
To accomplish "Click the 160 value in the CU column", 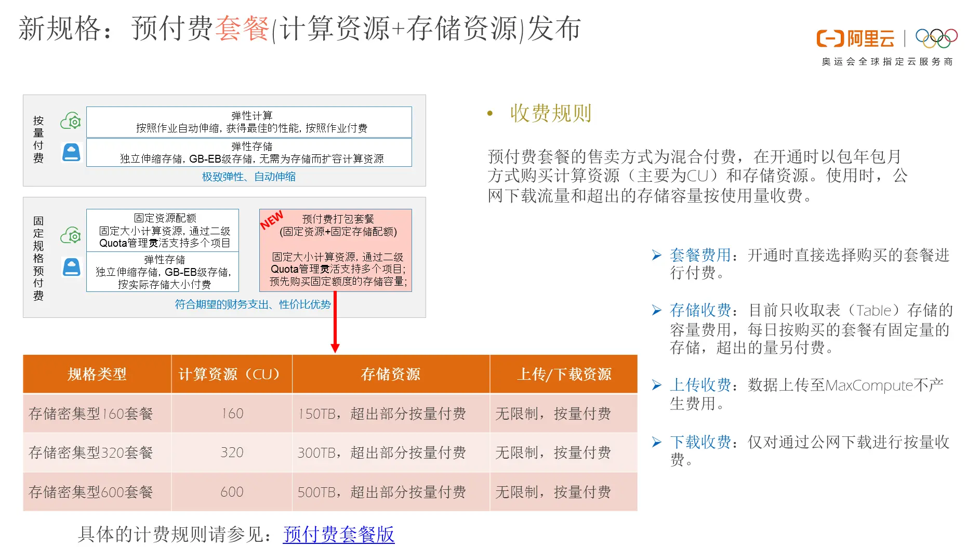I will tap(232, 413).
